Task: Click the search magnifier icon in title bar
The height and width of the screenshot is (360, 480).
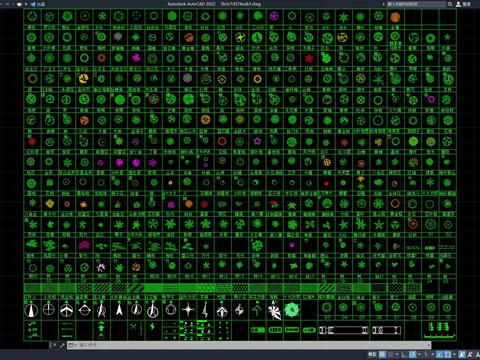Action: pyautogui.click(x=450, y=4)
